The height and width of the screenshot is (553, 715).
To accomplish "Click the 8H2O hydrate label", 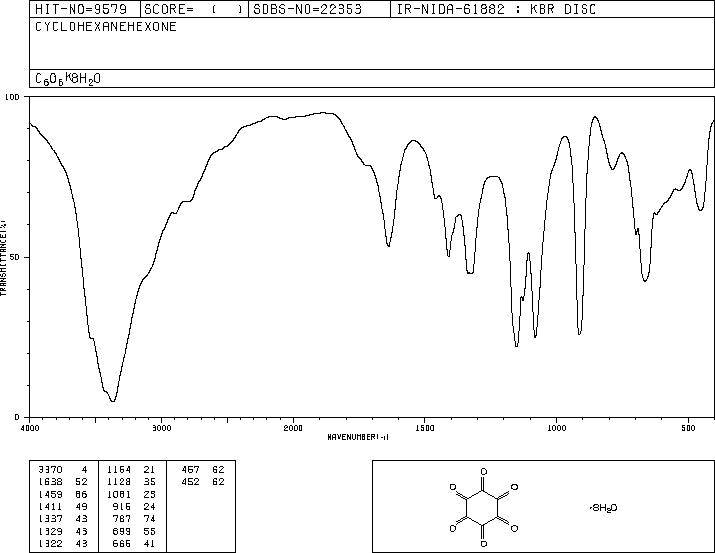I will (x=604, y=508).
